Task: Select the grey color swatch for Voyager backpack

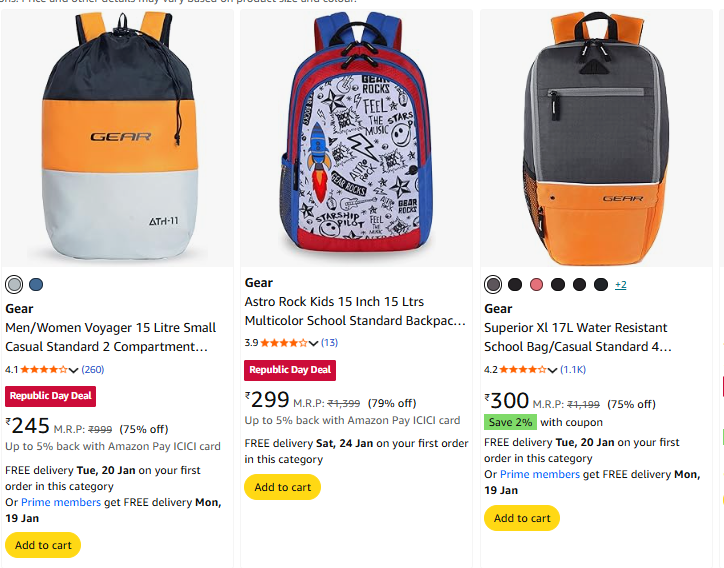Action: click(14, 284)
